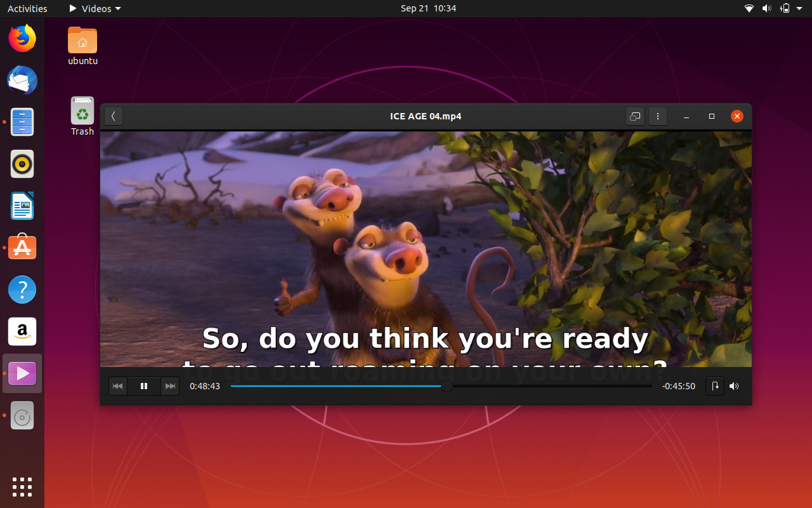
Task: Open Rhythmbox music player
Action: point(22,164)
